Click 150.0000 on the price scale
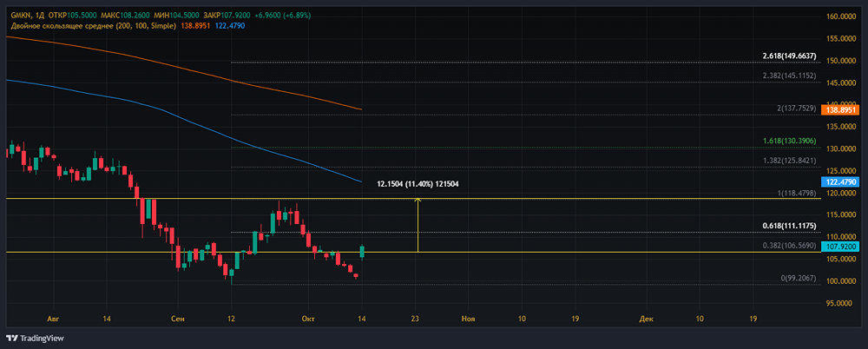This screenshot has width=868, height=349. click(839, 61)
